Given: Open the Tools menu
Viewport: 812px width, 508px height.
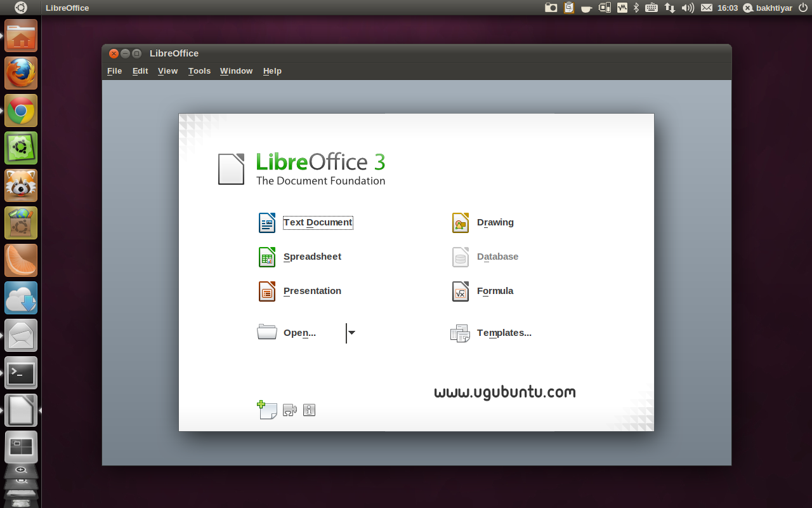Looking at the screenshot, I should point(199,71).
